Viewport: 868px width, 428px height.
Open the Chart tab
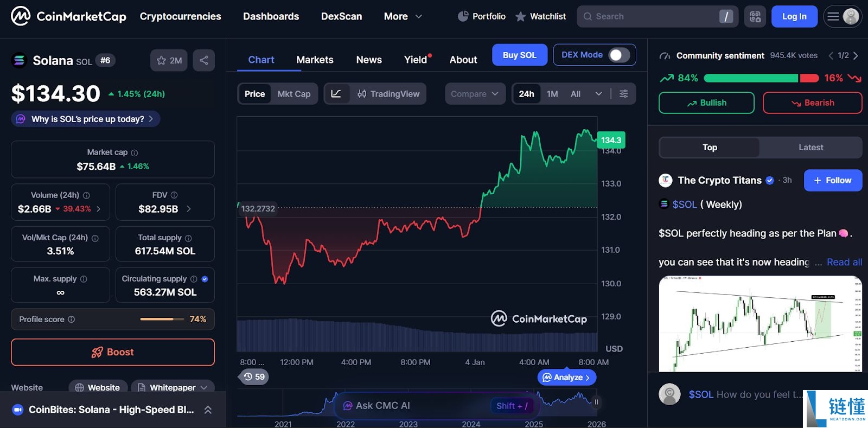coord(261,60)
